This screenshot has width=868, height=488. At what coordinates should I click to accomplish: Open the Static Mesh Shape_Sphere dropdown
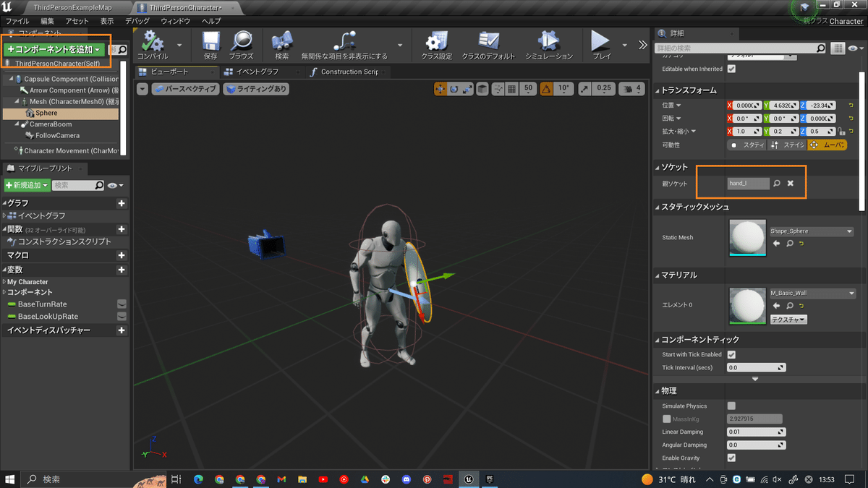click(812, 231)
